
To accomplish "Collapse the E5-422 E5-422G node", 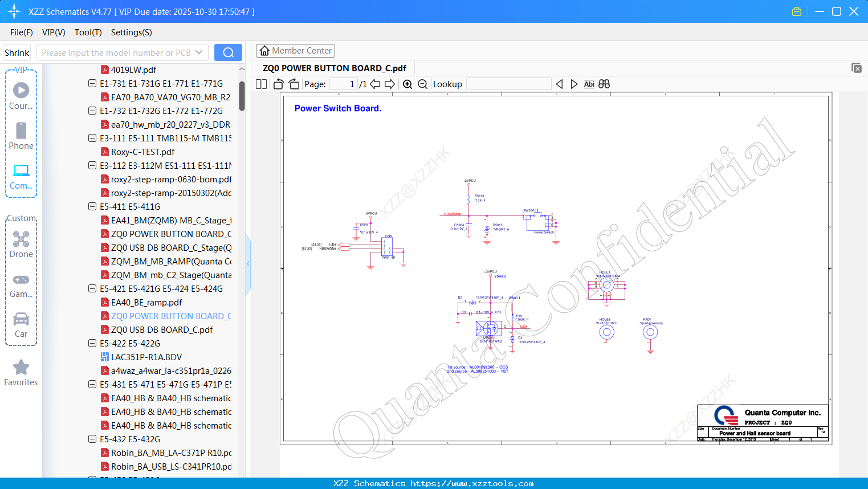I will point(92,343).
